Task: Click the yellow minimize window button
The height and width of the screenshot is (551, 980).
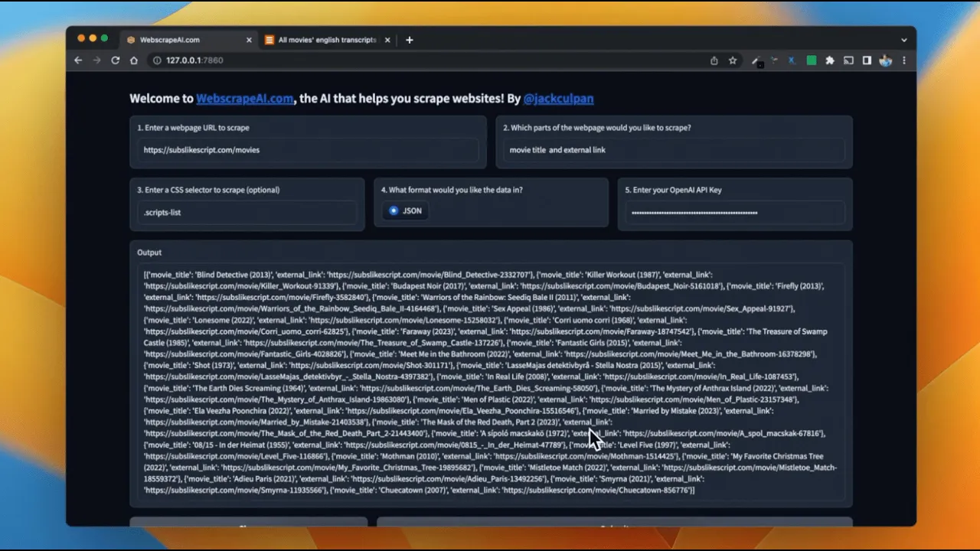Action: click(x=93, y=38)
